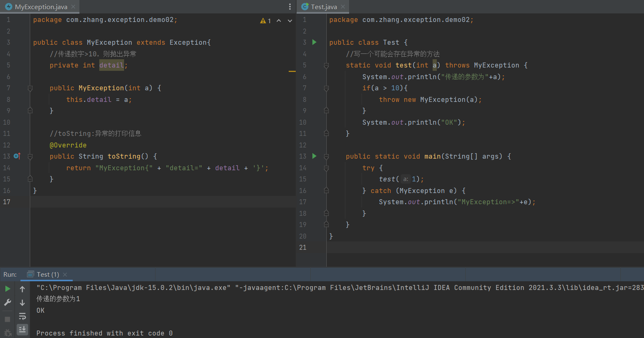The height and width of the screenshot is (338, 644).
Task: Click fold end marker on Test.java line 18
Action: tap(326, 213)
